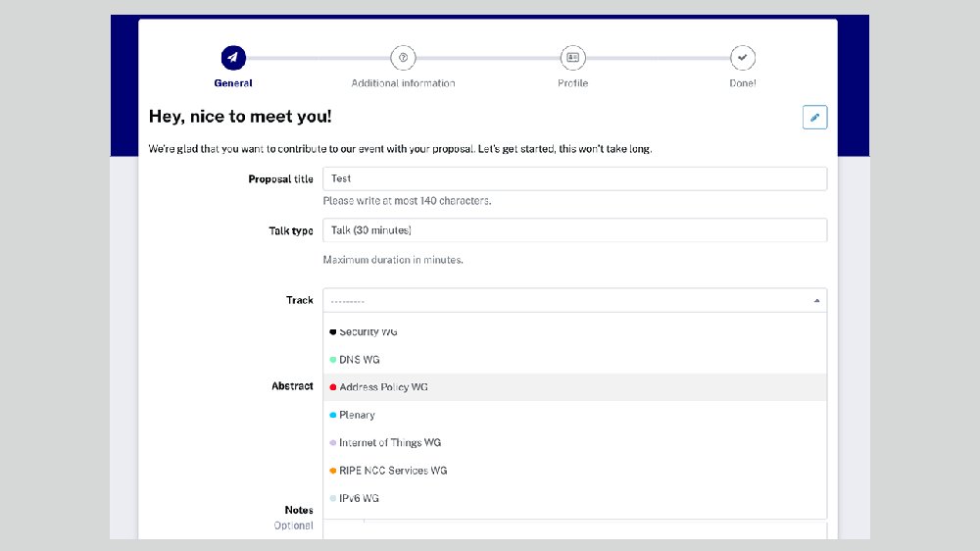Click the Profile step card icon
Viewport: 980px width, 551px height.
click(572, 58)
